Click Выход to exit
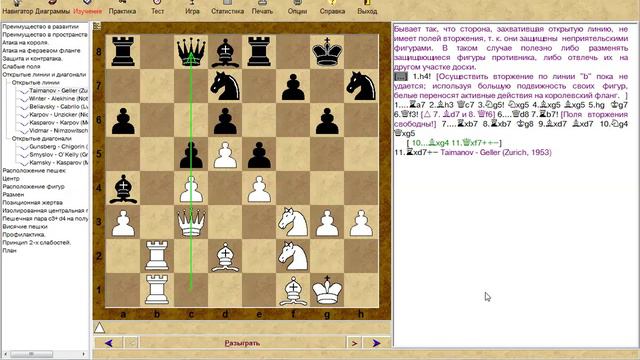This screenshot has height=360, width=640. [x=367, y=8]
